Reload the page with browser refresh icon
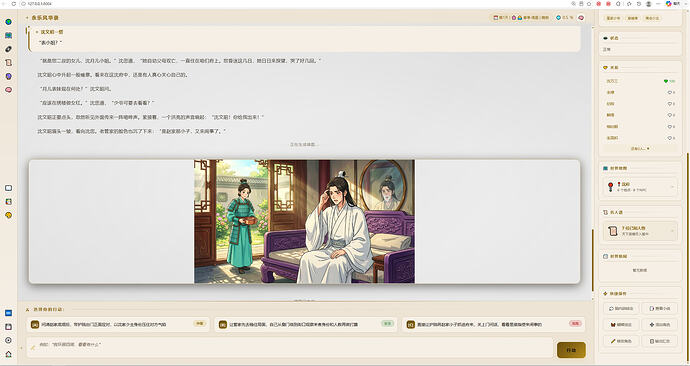 (14, 4)
